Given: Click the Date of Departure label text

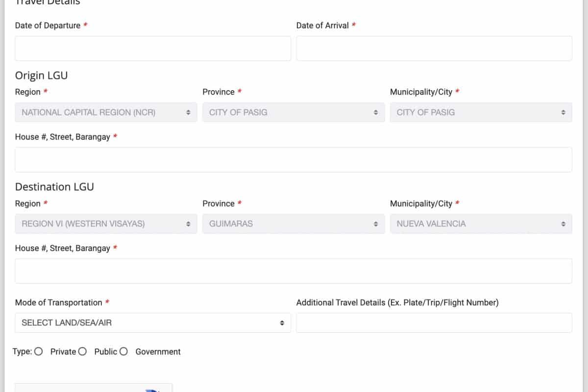Looking at the screenshot, I should tap(48, 25).
